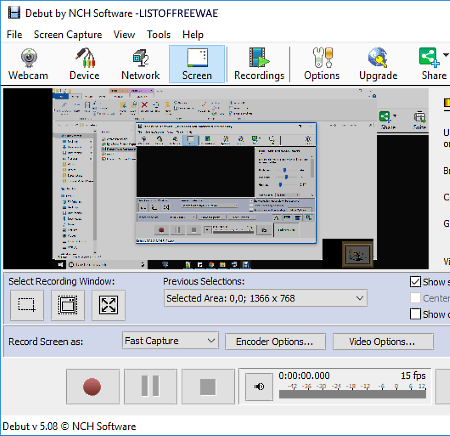Select the Webcam capture source
Viewport: 450px width, 436px height.
[28, 64]
